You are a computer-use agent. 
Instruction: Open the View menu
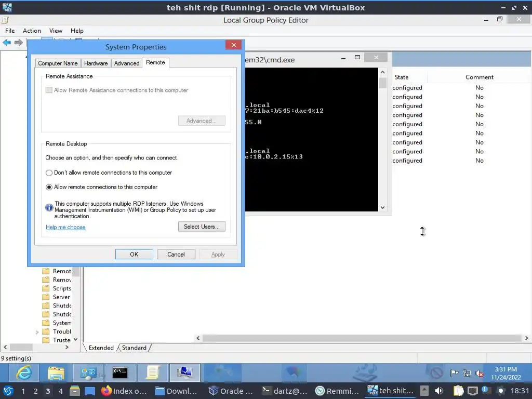[56, 31]
